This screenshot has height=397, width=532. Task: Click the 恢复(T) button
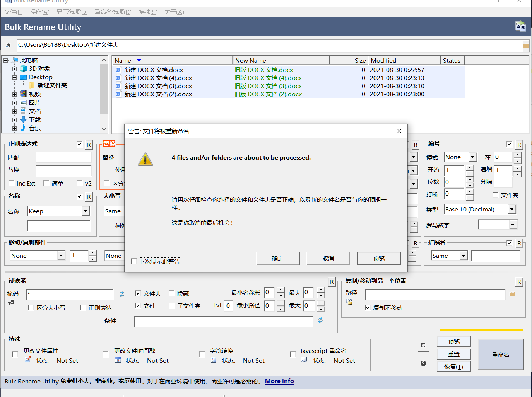tap(453, 366)
